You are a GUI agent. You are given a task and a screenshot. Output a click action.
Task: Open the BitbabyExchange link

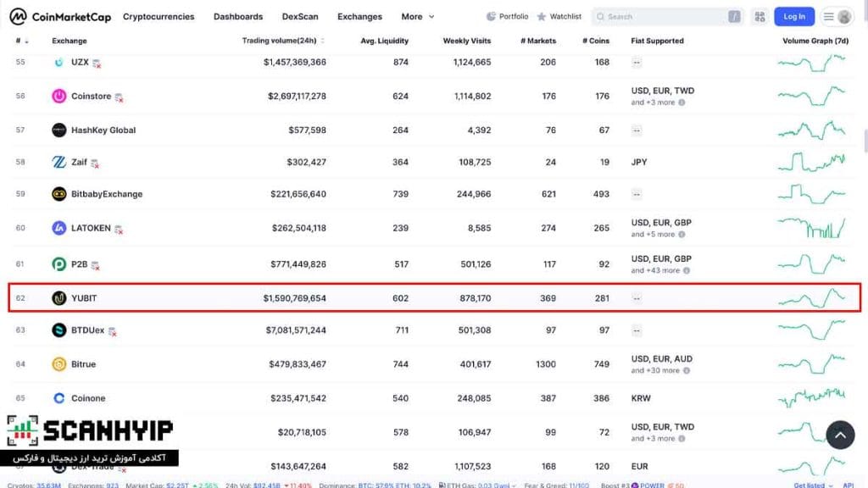coord(107,194)
